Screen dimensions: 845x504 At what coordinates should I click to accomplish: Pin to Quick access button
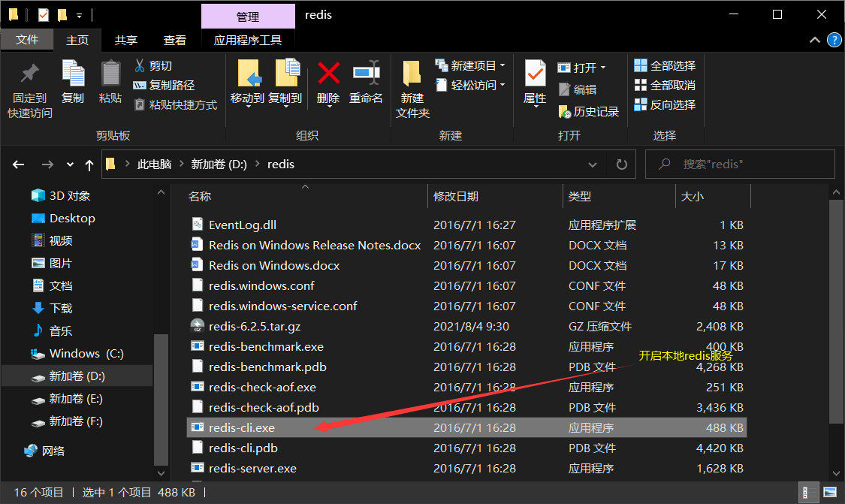coord(29,89)
